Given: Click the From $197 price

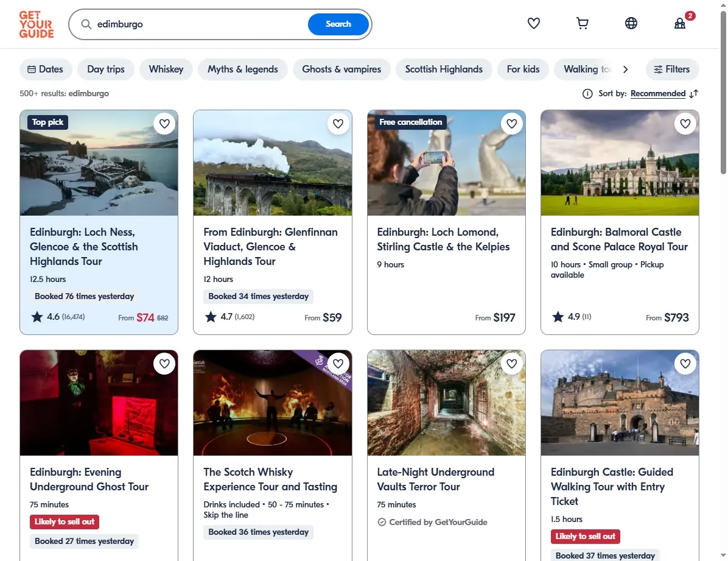Looking at the screenshot, I should (x=495, y=317).
